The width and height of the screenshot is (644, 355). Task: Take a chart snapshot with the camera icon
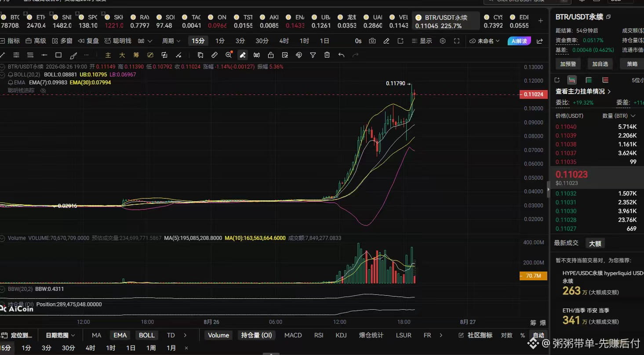(372, 41)
